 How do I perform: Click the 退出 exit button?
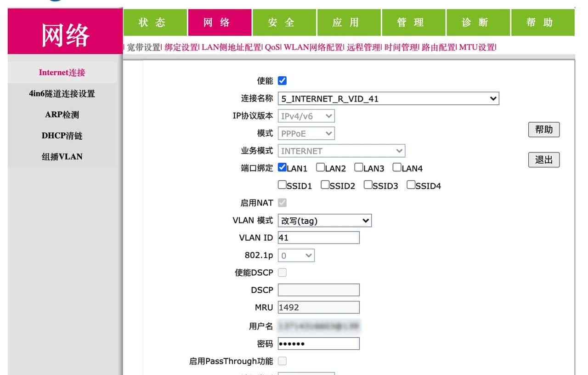click(544, 159)
